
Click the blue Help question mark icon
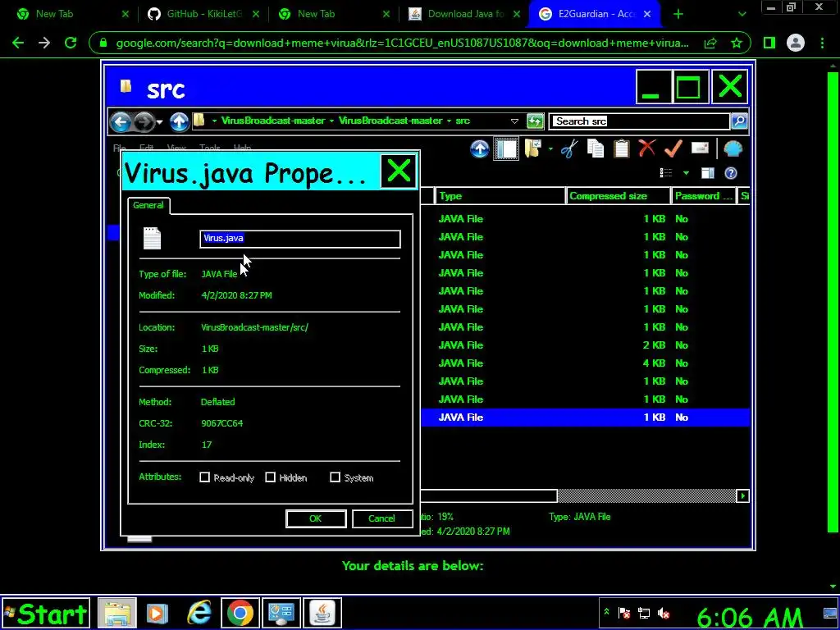[731, 172]
